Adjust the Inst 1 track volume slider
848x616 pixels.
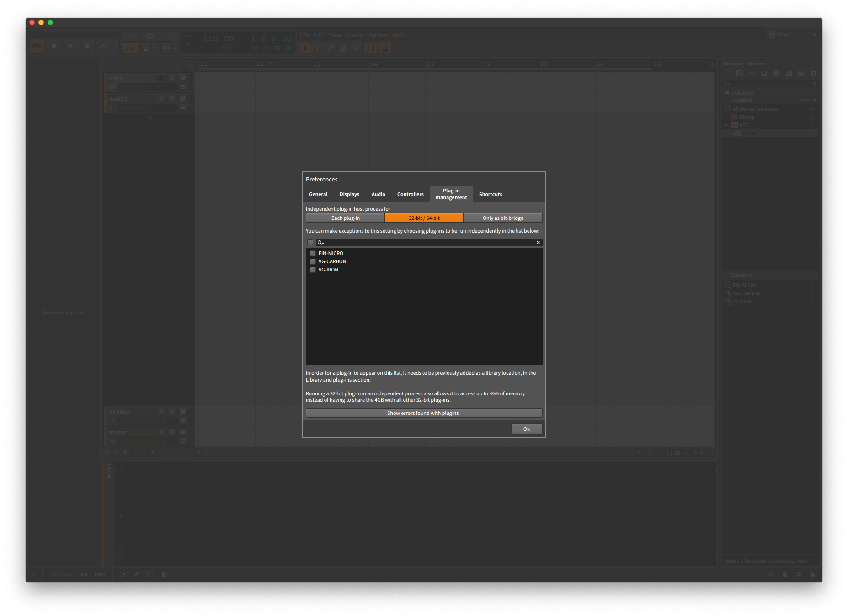[x=147, y=87]
